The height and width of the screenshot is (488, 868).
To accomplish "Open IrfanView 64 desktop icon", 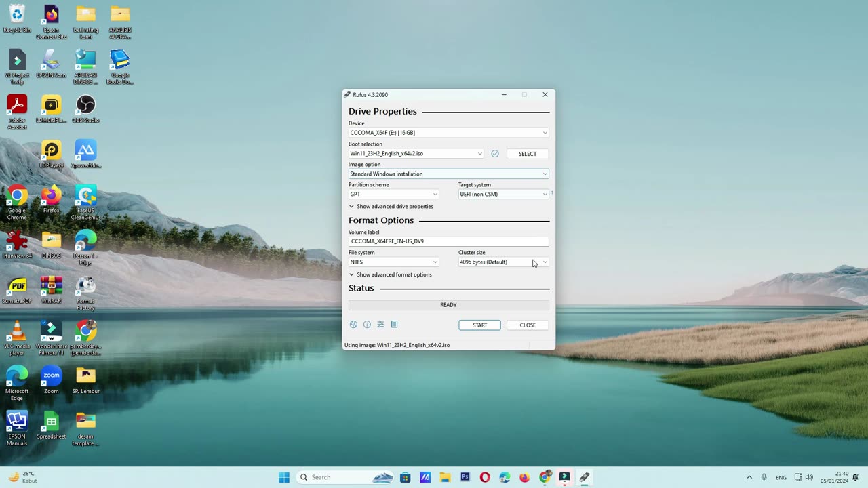I will 17,245.
